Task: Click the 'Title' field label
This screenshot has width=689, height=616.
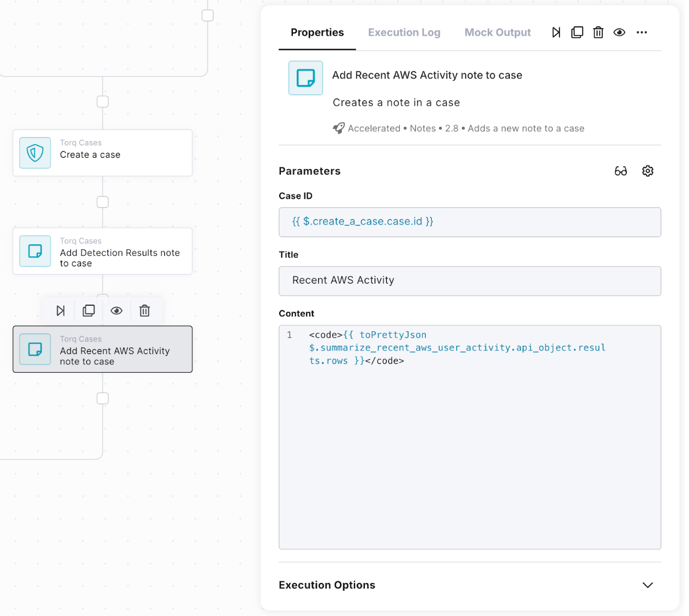Action: pyautogui.click(x=288, y=255)
